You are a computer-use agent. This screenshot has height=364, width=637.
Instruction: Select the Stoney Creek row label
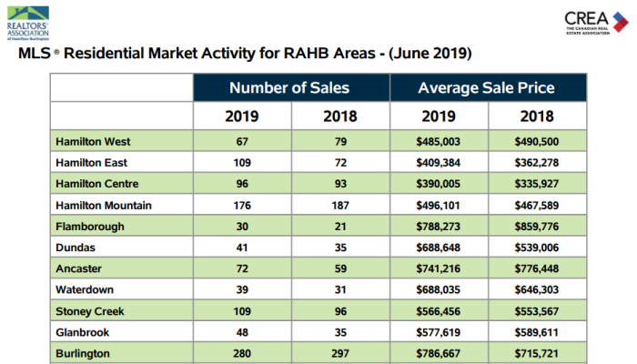[x=89, y=309]
